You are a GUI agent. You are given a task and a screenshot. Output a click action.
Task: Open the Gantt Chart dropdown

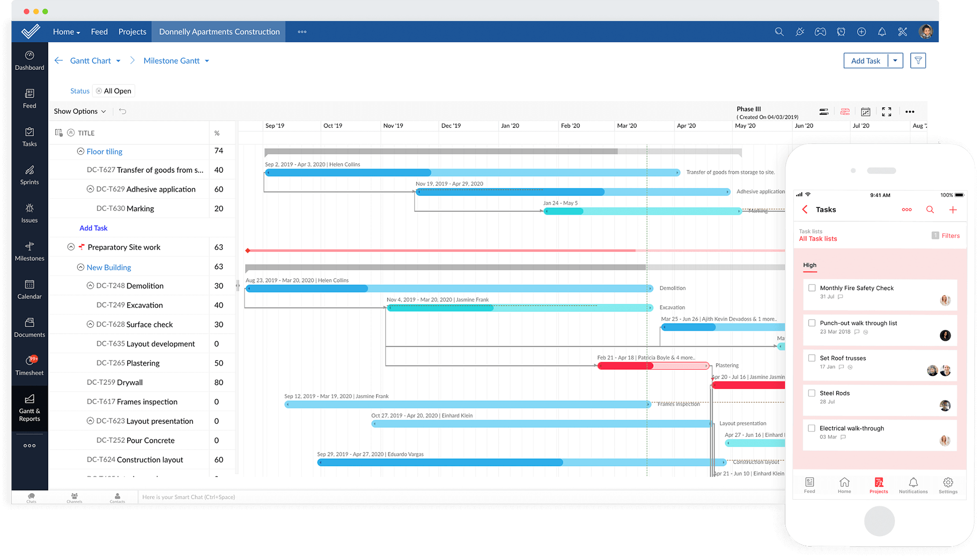click(119, 61)
